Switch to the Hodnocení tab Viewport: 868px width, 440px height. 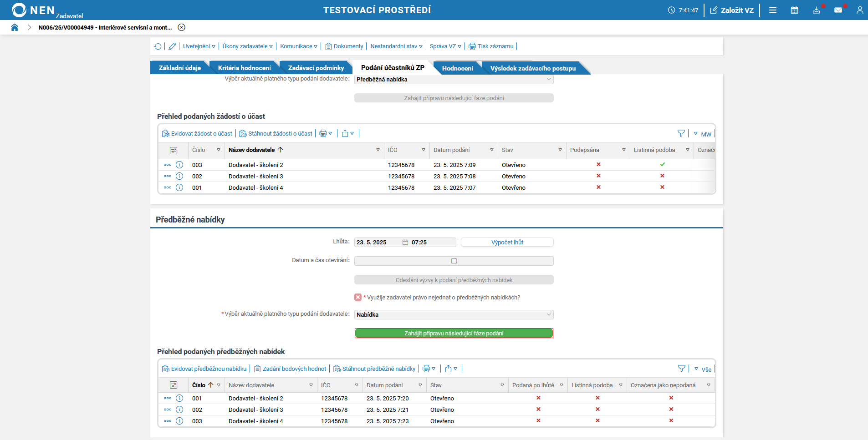457,68
